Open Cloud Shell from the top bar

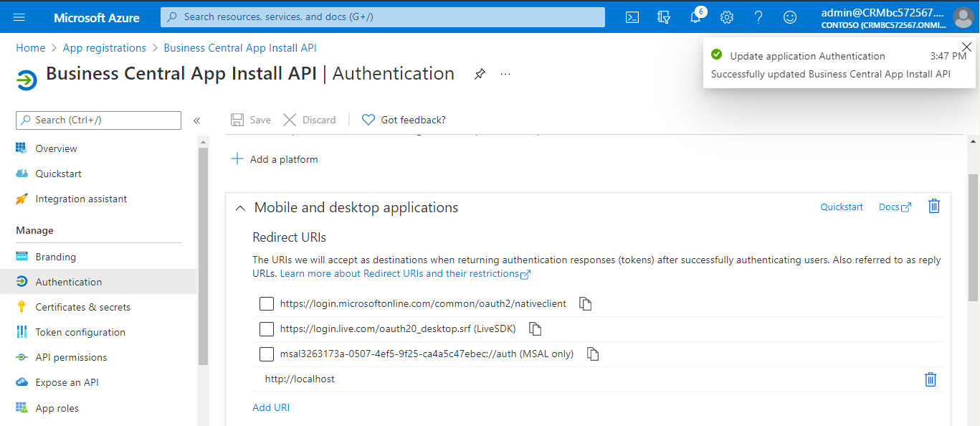(x=632, y=16)
